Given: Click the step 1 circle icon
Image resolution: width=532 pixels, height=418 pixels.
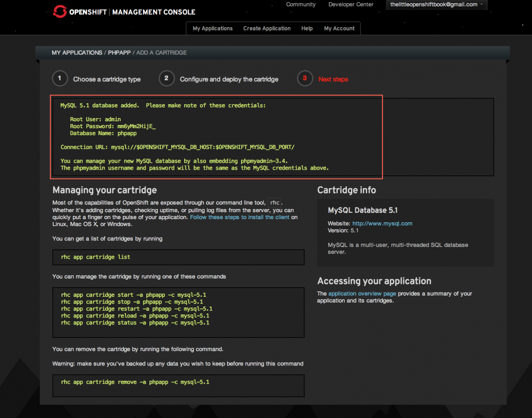Looking at the screenshot, I should 60,79.
